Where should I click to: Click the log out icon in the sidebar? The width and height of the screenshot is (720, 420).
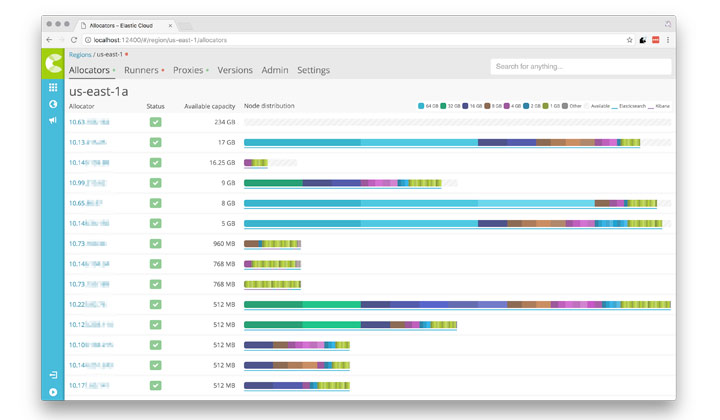(53, 375)
